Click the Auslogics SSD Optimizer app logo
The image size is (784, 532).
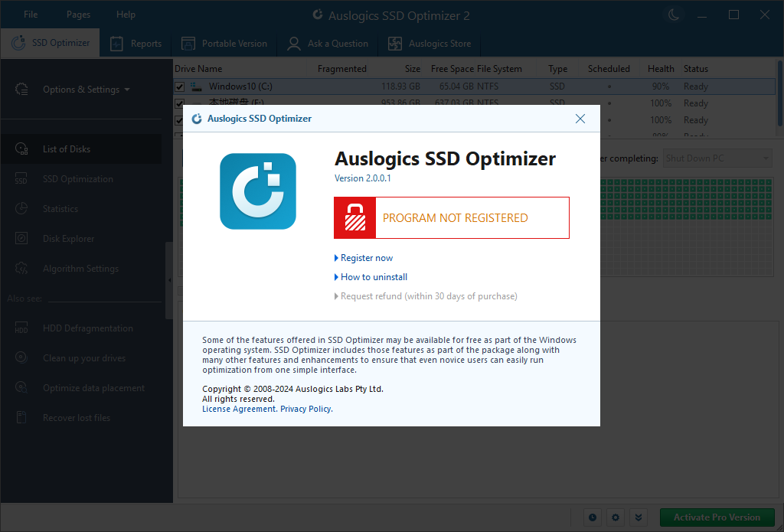[x=258, y=191]
